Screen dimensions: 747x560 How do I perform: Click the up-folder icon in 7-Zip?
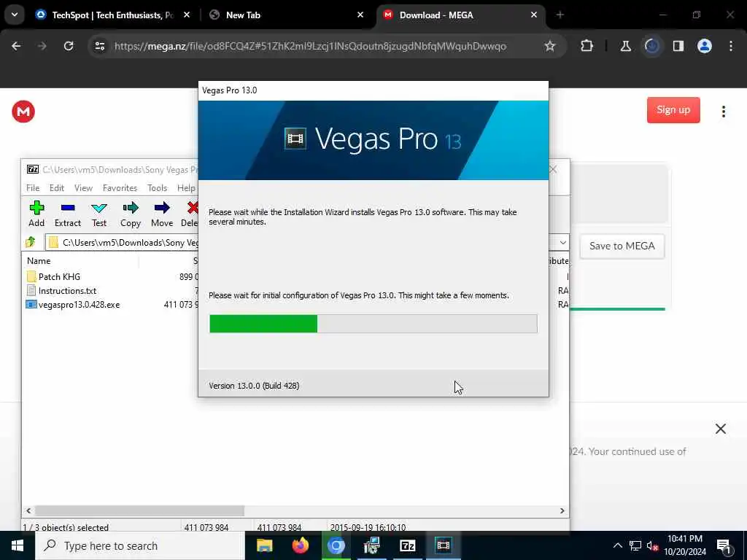pos(31,242)
